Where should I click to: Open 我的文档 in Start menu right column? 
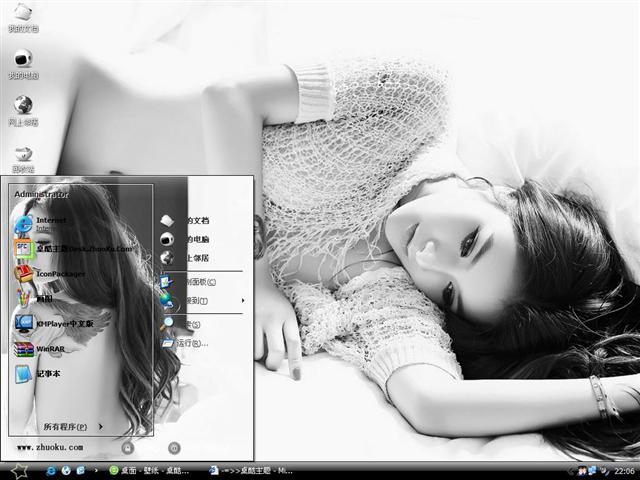pyautogui.click(x=184, y=220)
